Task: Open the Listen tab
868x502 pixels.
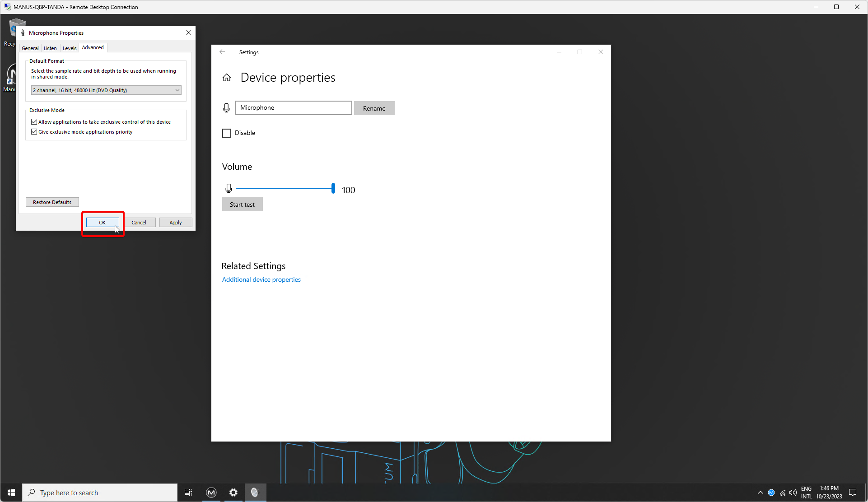Action: tap(50, 48)
